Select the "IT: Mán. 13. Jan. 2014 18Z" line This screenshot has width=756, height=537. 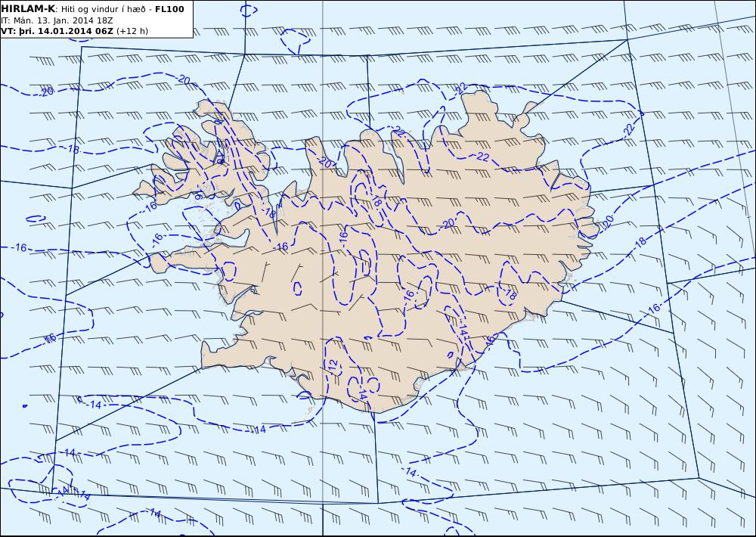[x=57, y=20]
